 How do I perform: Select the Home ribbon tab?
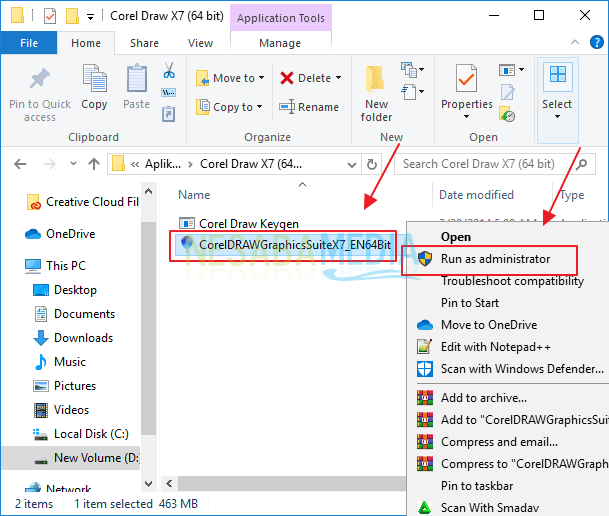pyautogui.click(x=86, y=43)
